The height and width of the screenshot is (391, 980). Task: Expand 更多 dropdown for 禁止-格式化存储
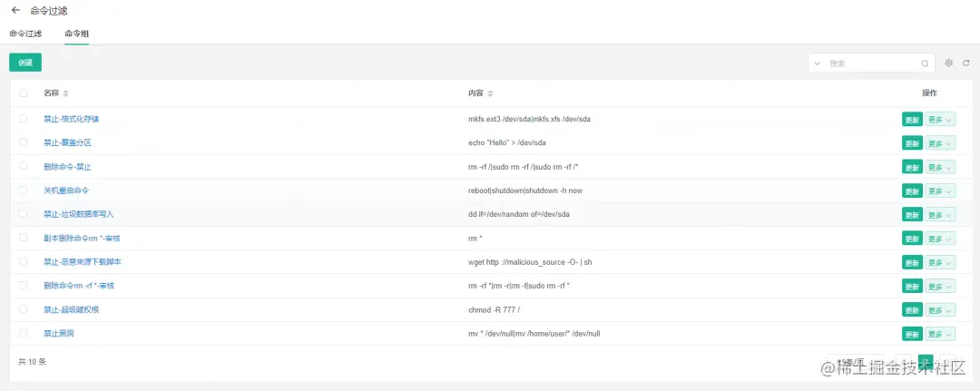point(940,120)
